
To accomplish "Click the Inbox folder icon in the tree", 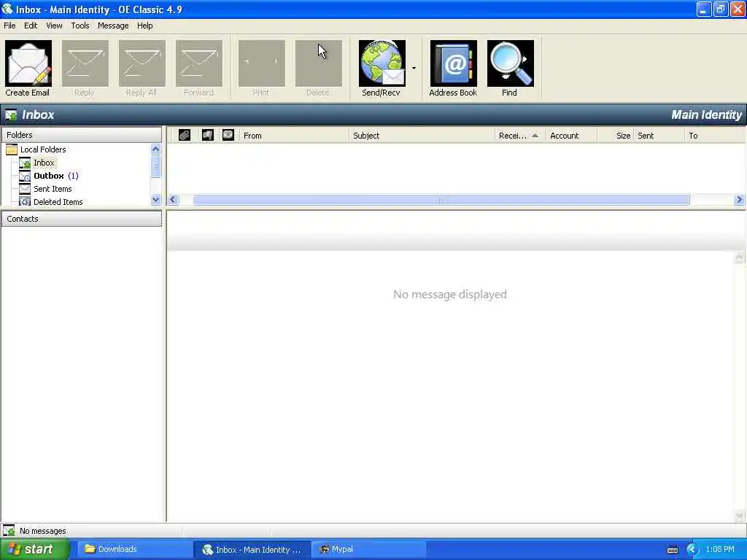I will click(x=25, y=163).
